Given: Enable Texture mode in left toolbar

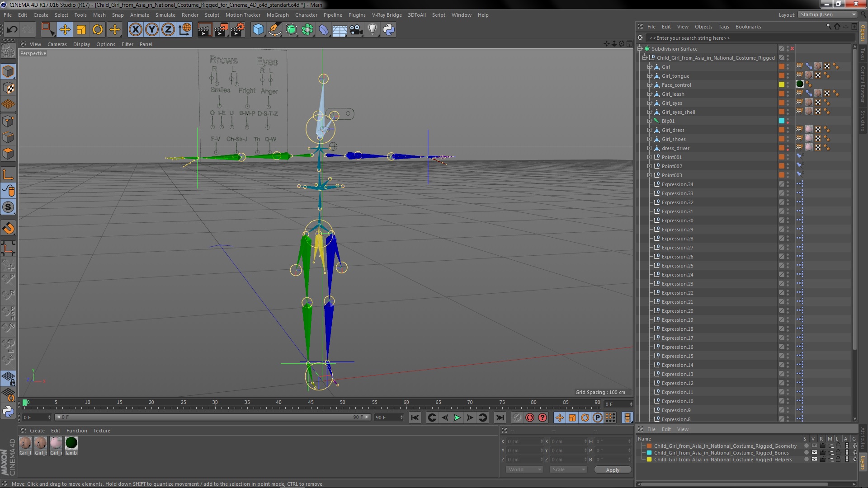Looking at the screenshot, I should click(8, 88).
